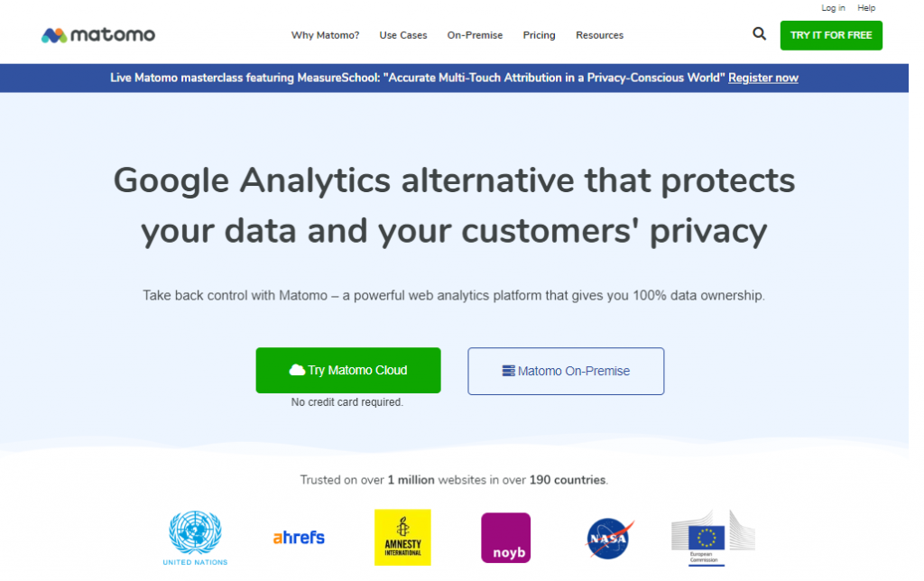Screen dimensions: 924x581
Task: Expand the Resources menu
Action: pos(599,35)
